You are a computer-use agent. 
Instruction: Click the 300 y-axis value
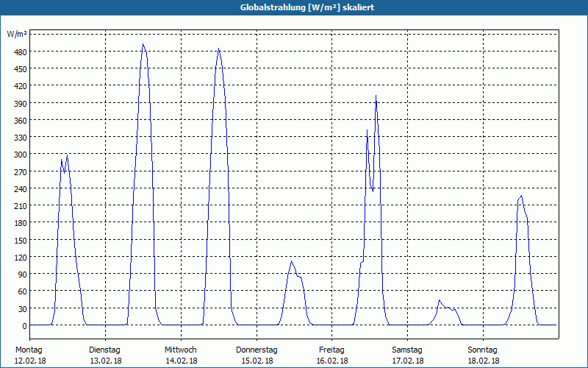point(20,155)
